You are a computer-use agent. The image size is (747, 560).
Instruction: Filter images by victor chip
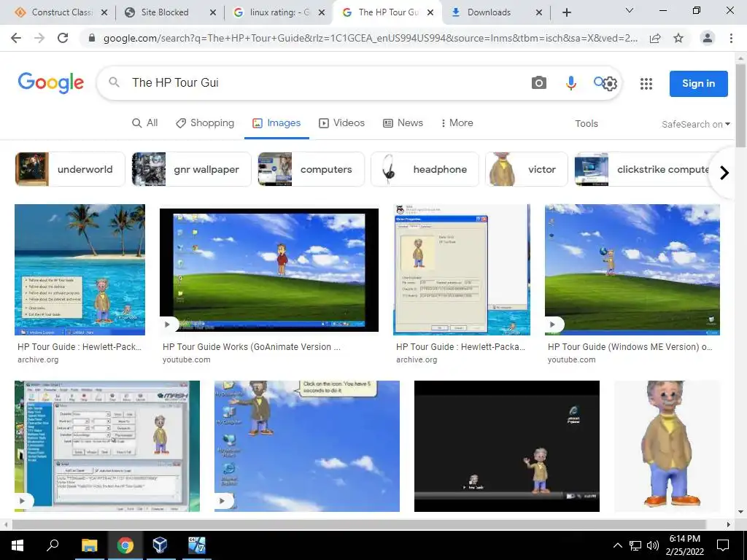[527, 169]
